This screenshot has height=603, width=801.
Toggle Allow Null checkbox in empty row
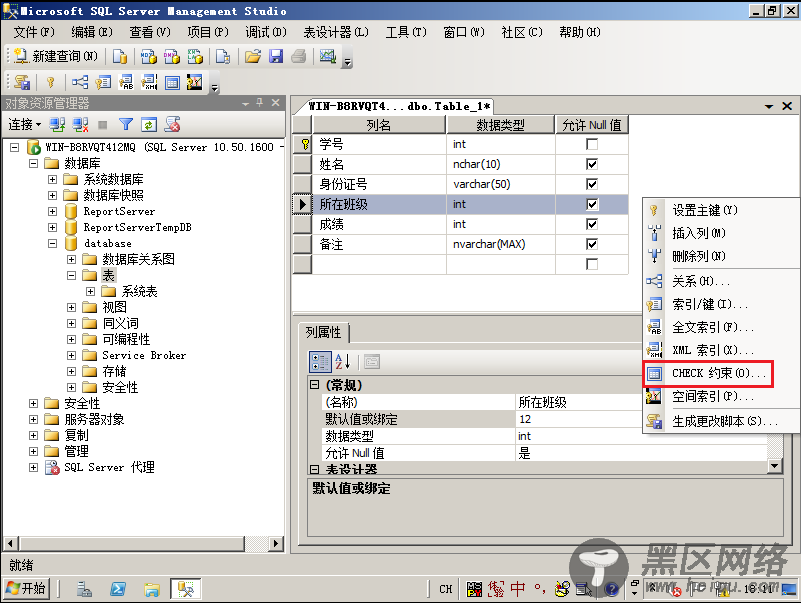pyautogui.click(x=592, y=264)
